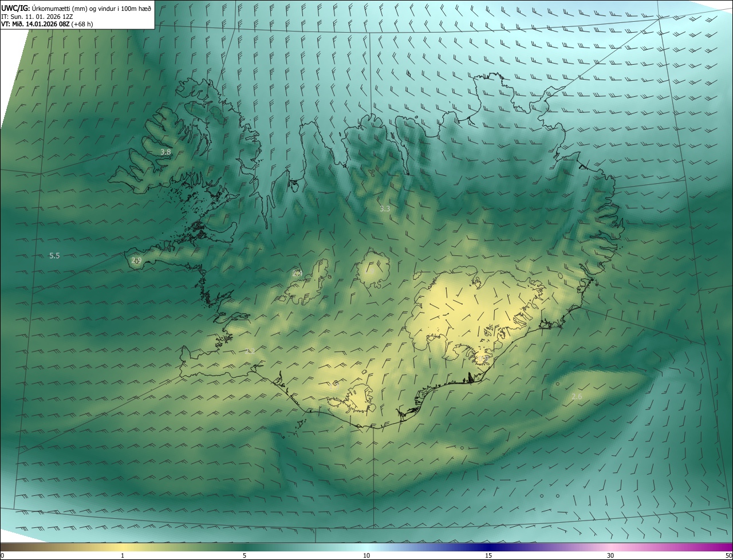Click the round Hofsjökull glacier outline
Viewport: 733px width, 560px height.
coord(373,270)
